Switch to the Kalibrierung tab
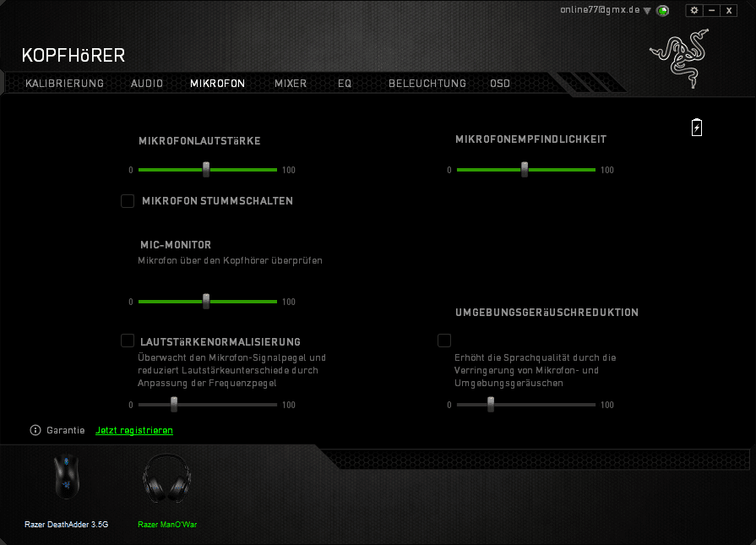This screenshot has width=756, height=545. (65, 84)
